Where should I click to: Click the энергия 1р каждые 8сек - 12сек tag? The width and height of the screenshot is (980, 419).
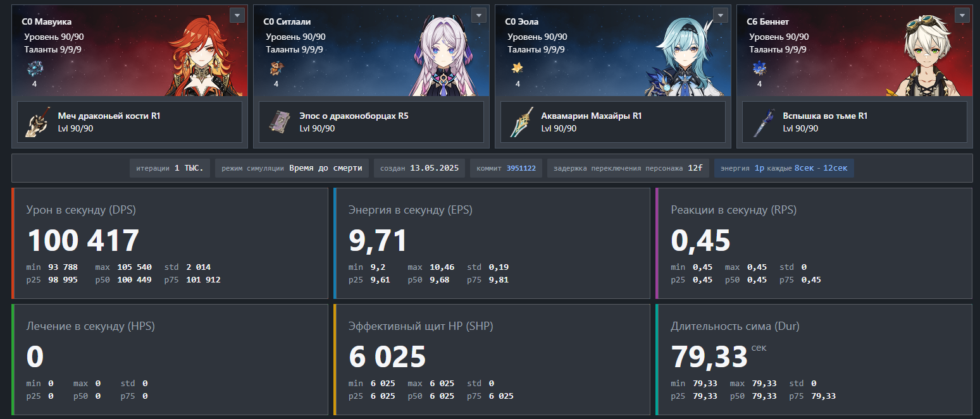785,168
